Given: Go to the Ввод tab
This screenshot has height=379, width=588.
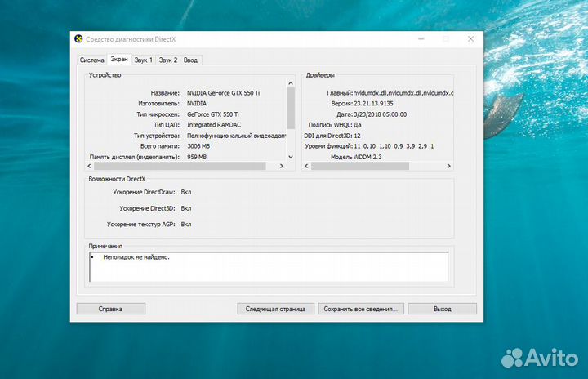Looking at the screenshot, I should (190, 60).
